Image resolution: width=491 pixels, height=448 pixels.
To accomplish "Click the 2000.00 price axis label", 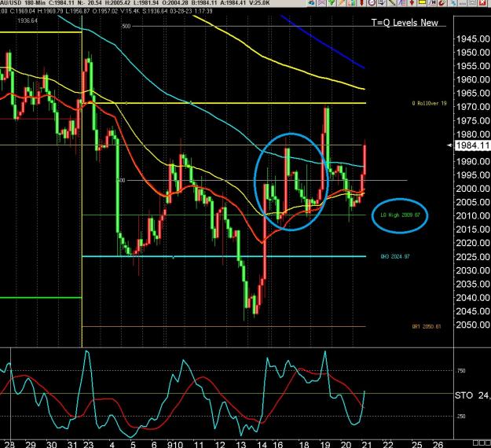I will pos(473,189).
